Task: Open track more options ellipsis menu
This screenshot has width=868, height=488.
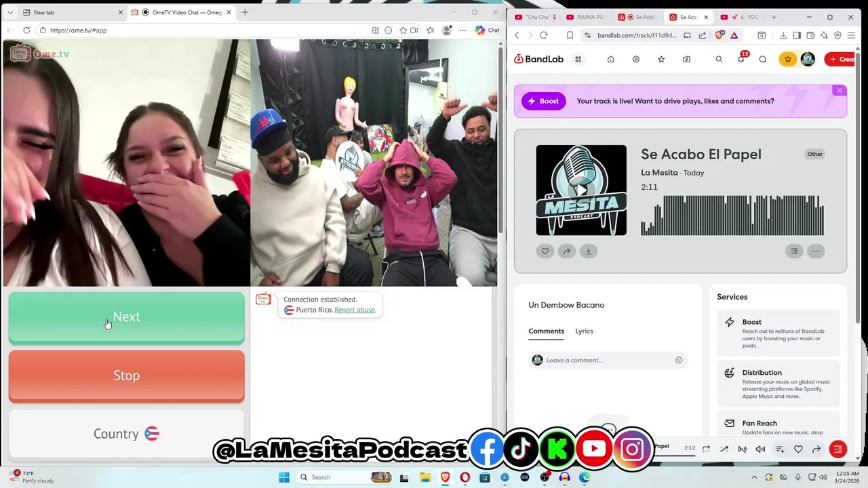Action: (816, 251)
